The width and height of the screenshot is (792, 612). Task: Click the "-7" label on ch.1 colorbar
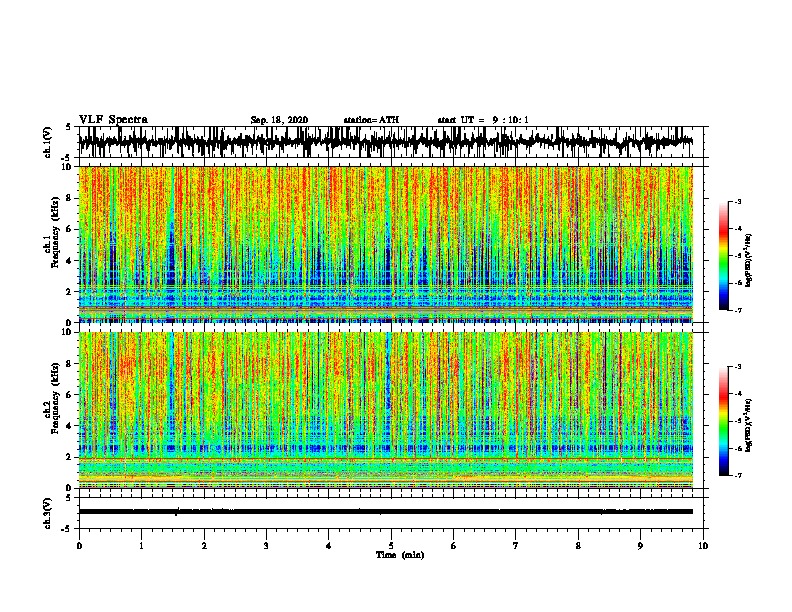point(737,310)
